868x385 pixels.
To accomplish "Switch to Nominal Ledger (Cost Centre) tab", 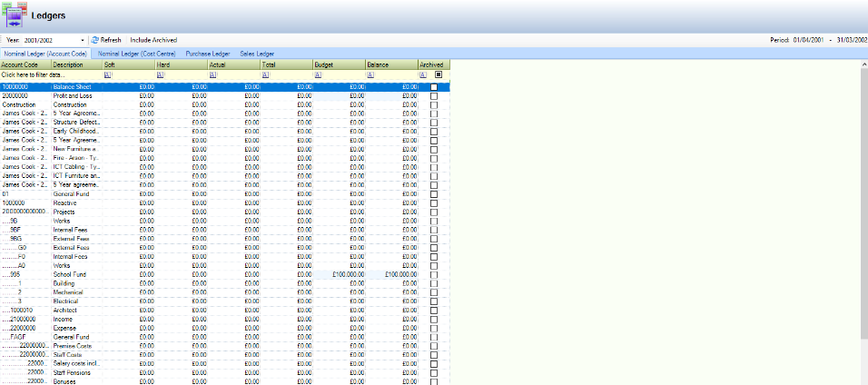I will pyautogui.click(x=136, y=54).
